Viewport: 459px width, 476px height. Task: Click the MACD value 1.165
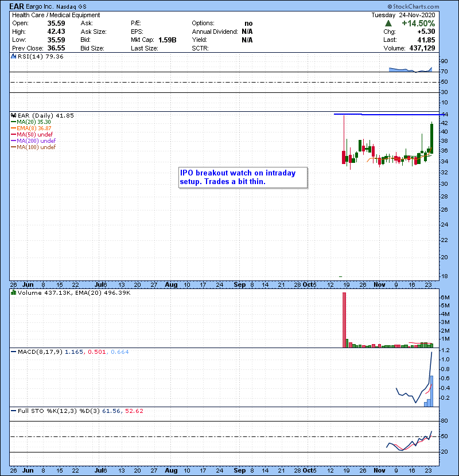point(74,352)
